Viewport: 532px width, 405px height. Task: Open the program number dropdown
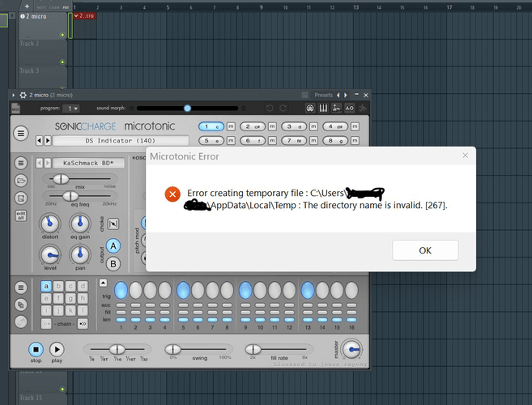(x=71, y=109)
